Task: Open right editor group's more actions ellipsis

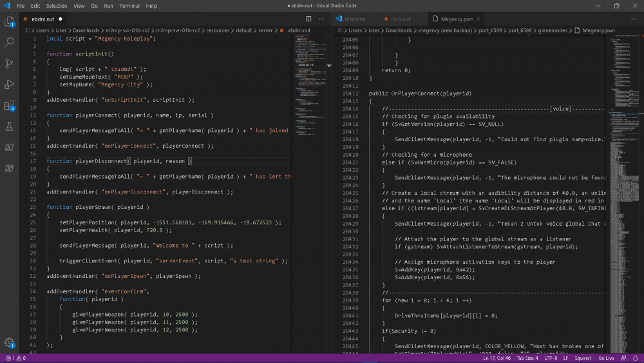Action: (634, 19)
